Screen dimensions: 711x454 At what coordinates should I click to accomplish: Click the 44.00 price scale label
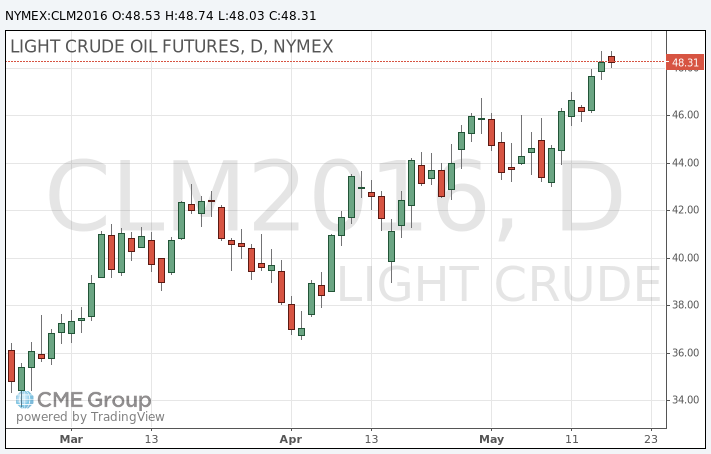tap(684, 163)
